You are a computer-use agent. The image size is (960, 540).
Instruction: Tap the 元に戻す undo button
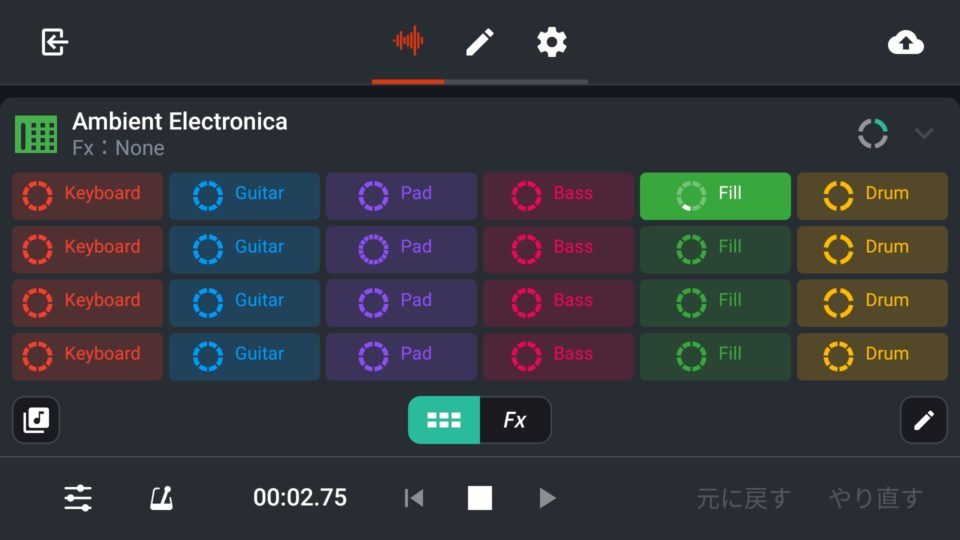[743, 498]
